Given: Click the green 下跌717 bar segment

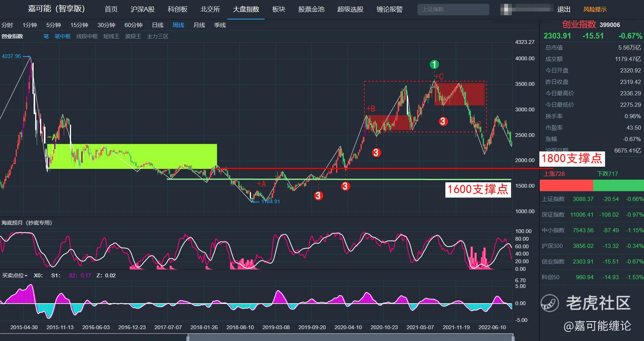Looking at the screenshot, I should [618, 185].
